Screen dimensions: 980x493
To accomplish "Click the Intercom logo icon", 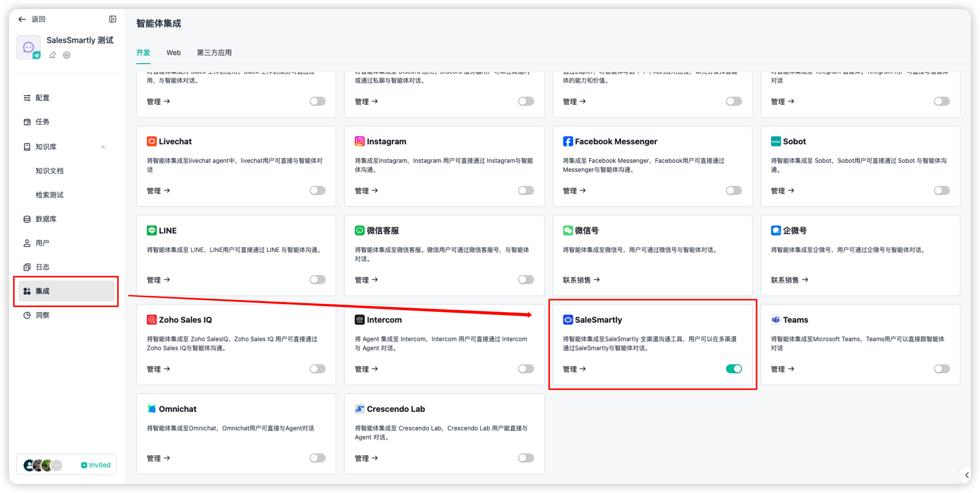I will coord(360,320).
